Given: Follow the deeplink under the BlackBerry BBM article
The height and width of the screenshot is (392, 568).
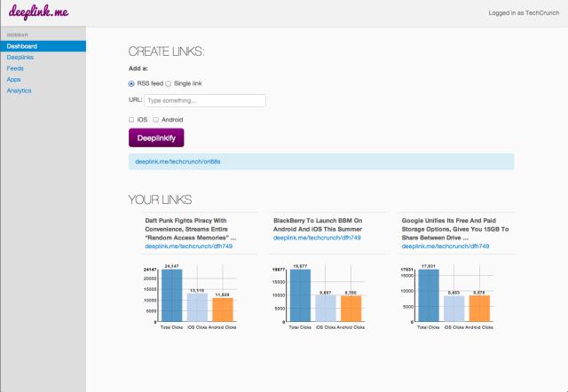Looking at the screenshot, I should (317, 238).
